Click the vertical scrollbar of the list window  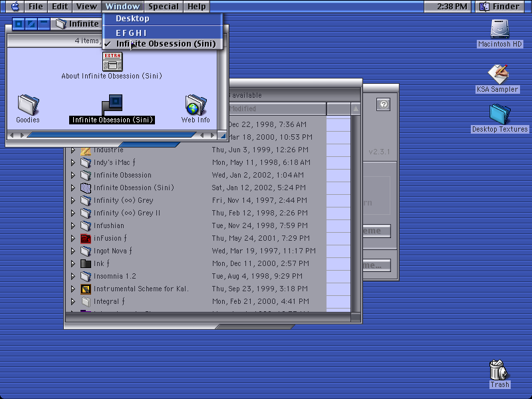tap(356, 213)
